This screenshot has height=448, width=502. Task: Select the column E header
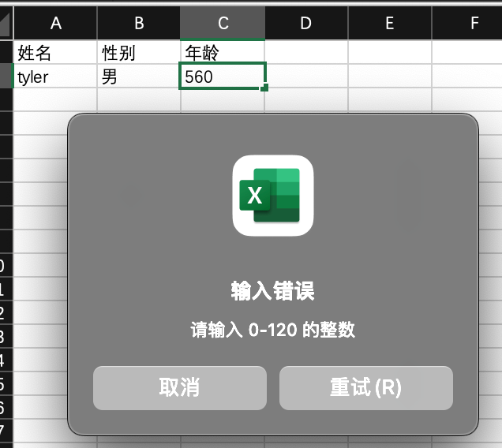coord(390,24)
